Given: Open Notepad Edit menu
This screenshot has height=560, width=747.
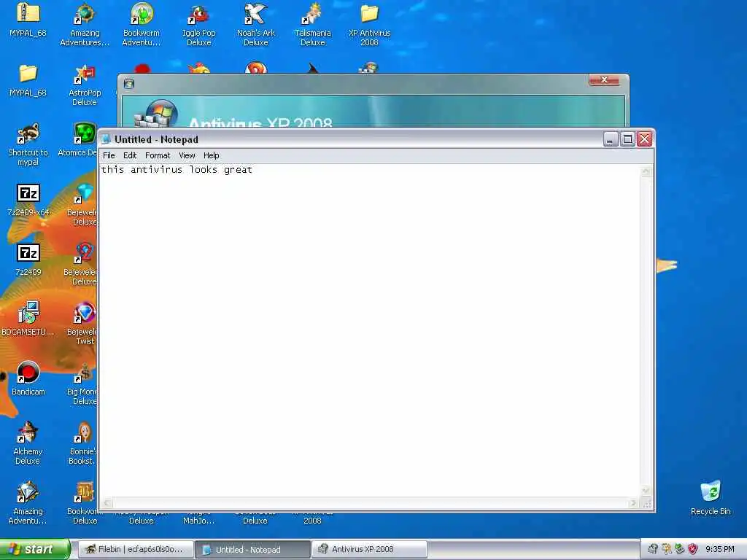Looking at the screenshot, I should click(130, 155).
